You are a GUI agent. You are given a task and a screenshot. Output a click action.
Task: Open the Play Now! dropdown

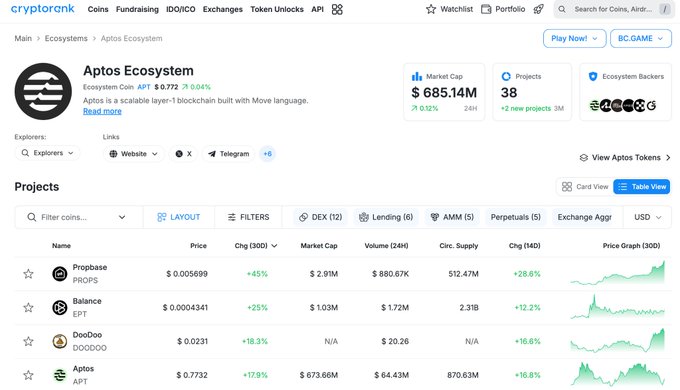[574, 39]
